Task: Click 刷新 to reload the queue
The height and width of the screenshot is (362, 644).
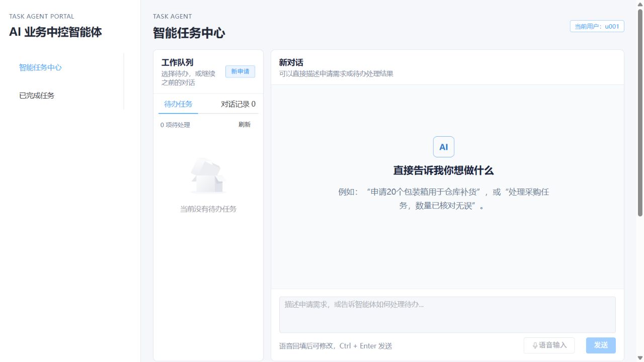Action: coord(245,125)
